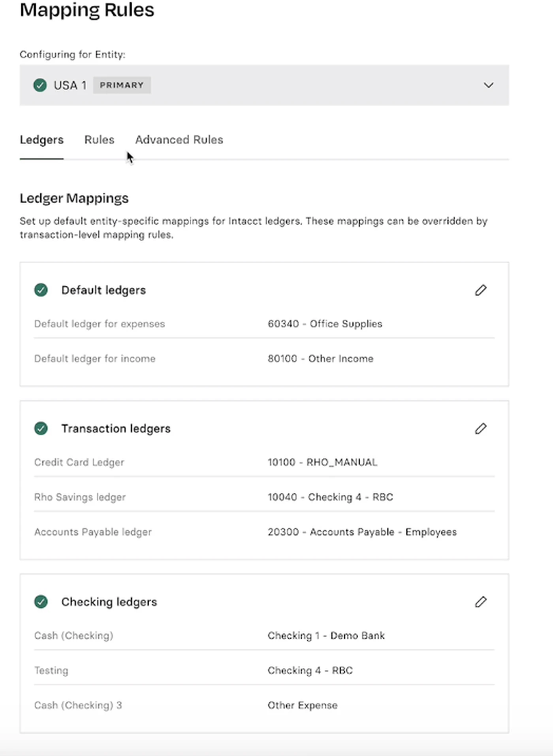Click Checking 1 - Demo Bank value

[x=326, y=635]
